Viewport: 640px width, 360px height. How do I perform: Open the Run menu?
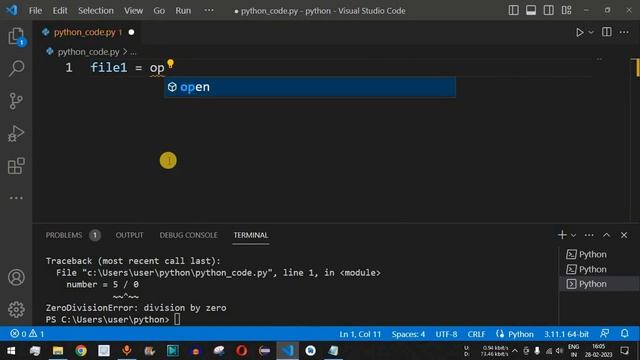pyautogui.click(x=183, y=11)
